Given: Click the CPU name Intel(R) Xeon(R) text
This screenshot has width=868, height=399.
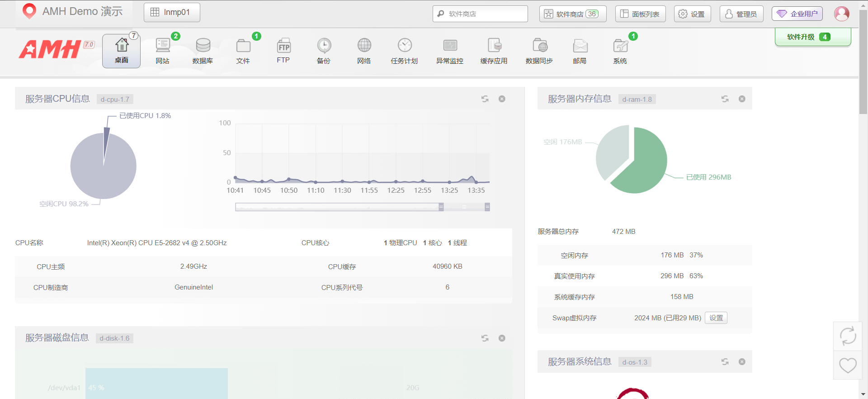Looking at the screenshot, I should tap(157, 243).
